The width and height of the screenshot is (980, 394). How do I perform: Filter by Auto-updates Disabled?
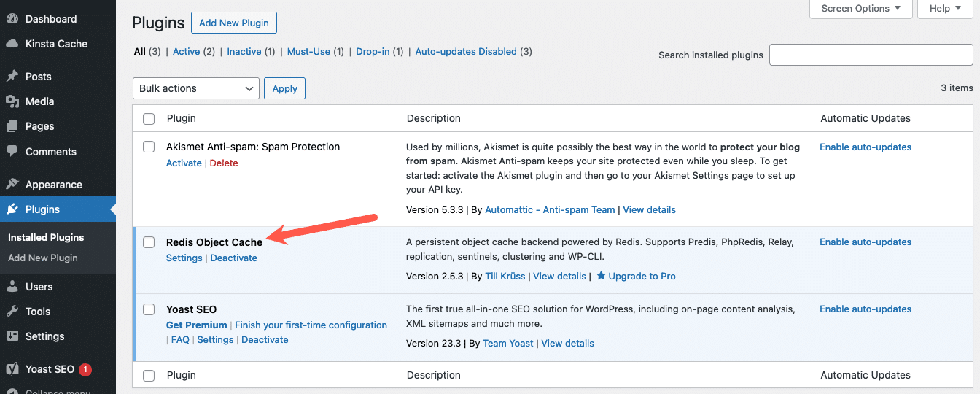tap(466, 52)
